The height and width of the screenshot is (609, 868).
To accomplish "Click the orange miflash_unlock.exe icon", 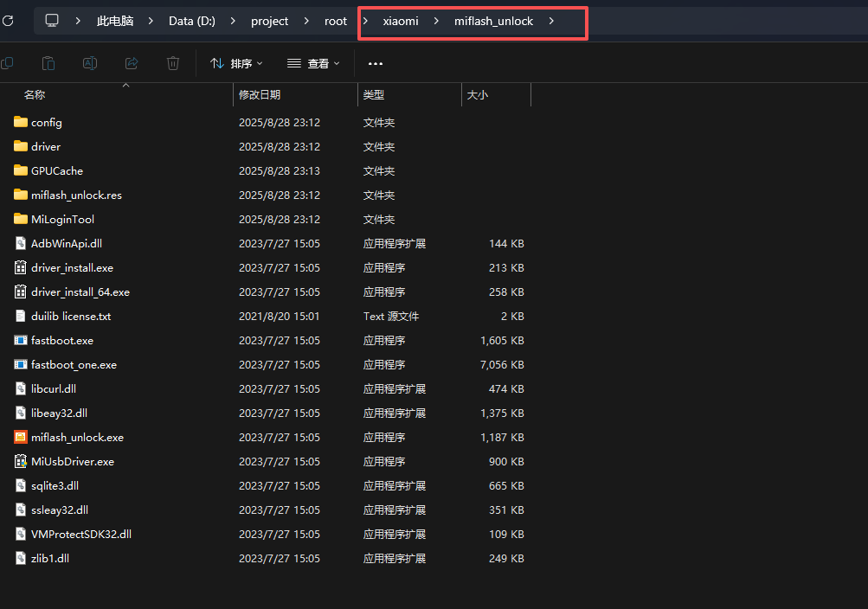I will coord(21,438).
